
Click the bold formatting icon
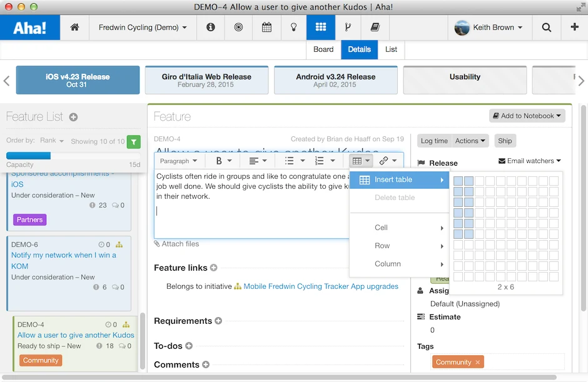click(x=219, y=161)
